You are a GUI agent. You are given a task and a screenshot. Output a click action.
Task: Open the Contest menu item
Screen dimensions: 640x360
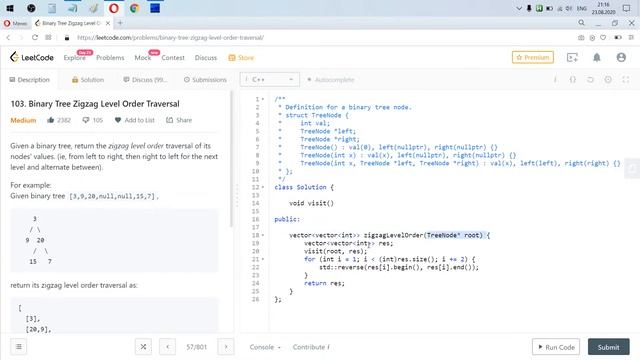coord(173,58)
